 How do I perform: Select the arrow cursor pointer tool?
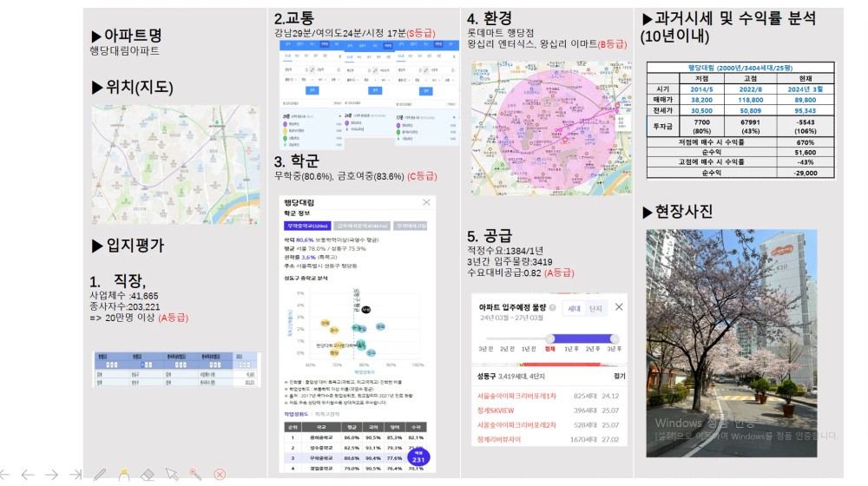click(x=172, y=475)
